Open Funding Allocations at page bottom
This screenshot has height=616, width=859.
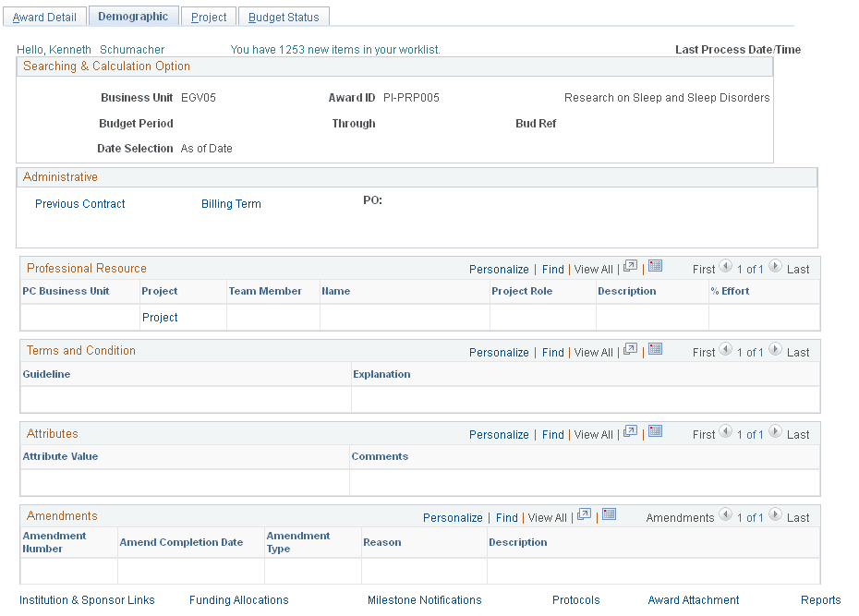[x=238, y=599]
